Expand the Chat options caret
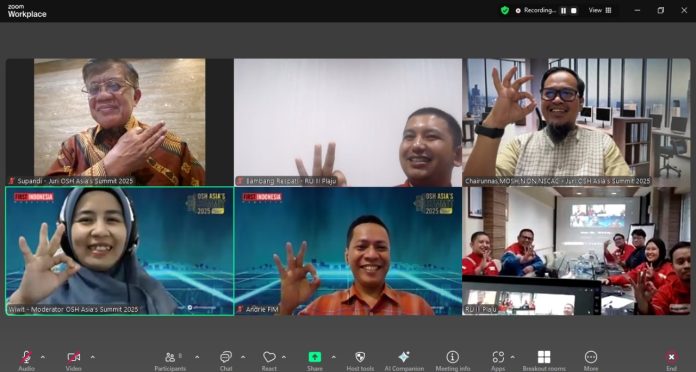The width and height of the screenshot is (696, 372). 243,357
